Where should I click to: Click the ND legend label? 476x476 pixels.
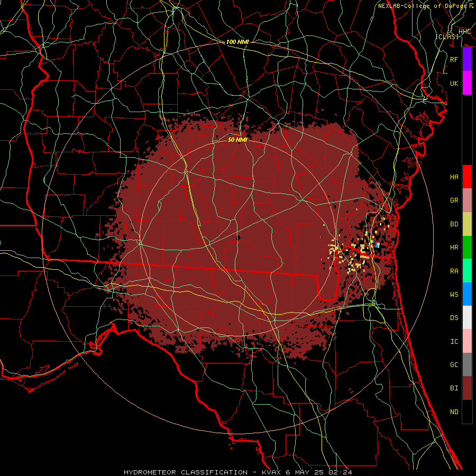click(x=454, y=411)
